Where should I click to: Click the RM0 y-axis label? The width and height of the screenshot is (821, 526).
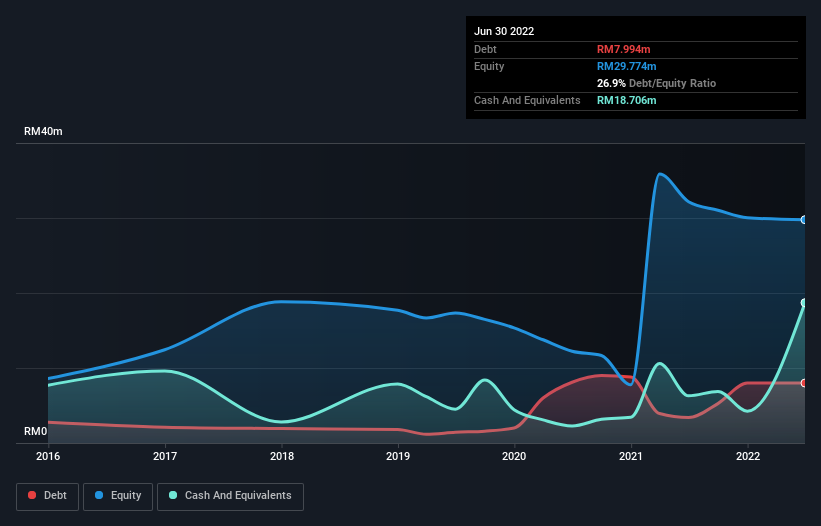pyautogui.click(x=36, y=431)
